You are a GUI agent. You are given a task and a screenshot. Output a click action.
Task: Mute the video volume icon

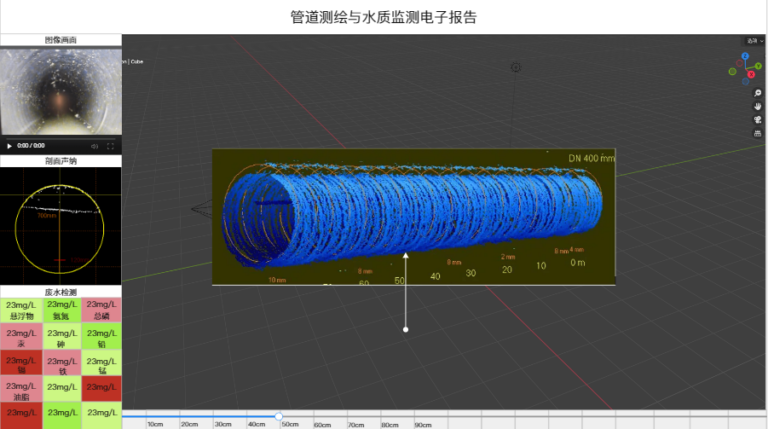click(94, 145)
